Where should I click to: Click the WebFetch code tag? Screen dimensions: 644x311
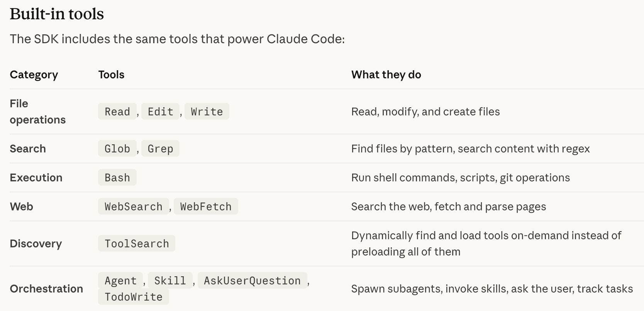point(206,206)
